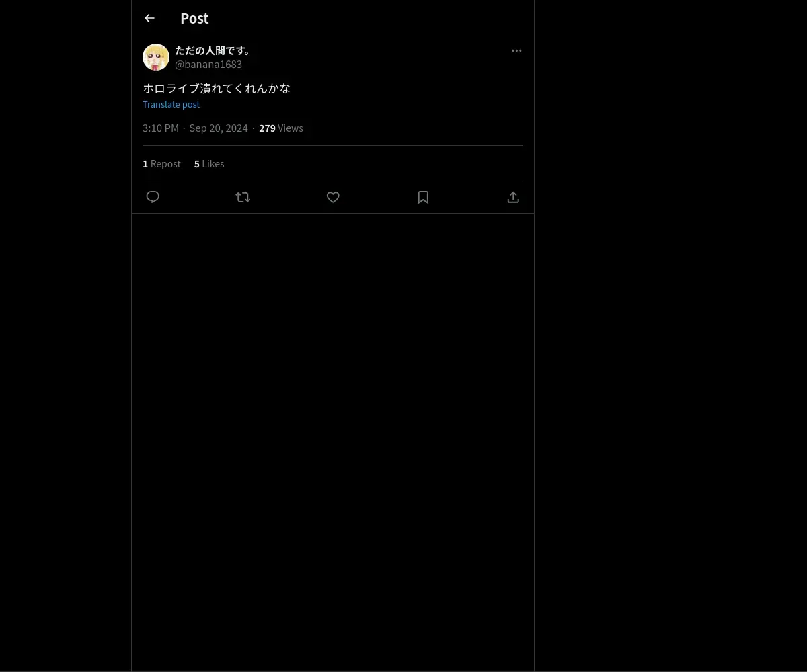Go back using the left arrow
Image resolution: width=807 pixels, height=672 pixels.
149,18
